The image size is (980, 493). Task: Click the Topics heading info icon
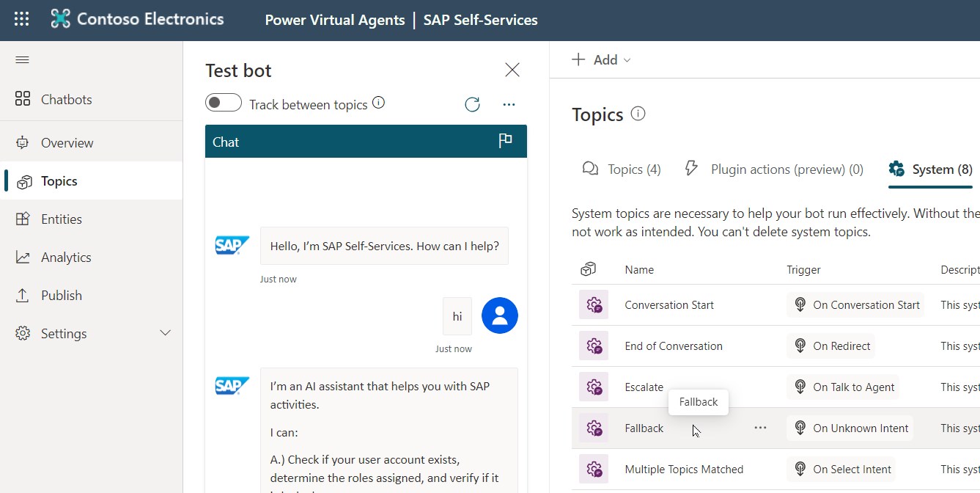tap(638, 114)
